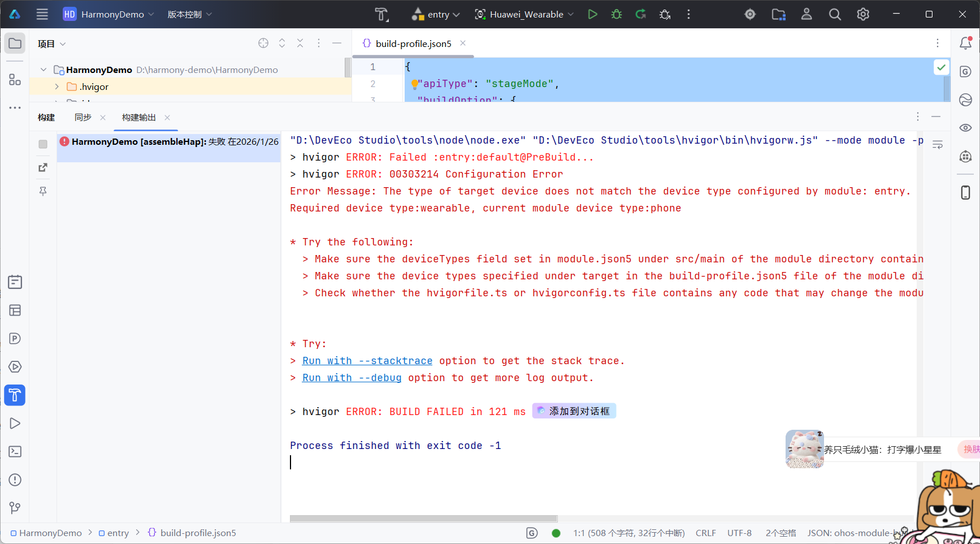The height and width of the screenshot is (544, 980).
Task: Toggle the Build tool window hammer in sidebar
Action: pyautogui.click(x=15, y=395)
